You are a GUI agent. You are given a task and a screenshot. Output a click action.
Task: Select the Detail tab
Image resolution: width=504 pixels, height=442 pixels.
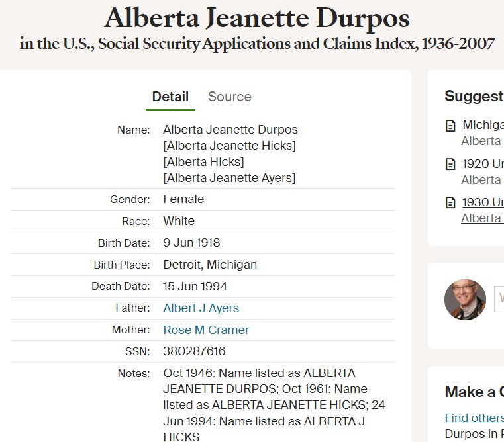pyautogui.click(x=170, y=97)
